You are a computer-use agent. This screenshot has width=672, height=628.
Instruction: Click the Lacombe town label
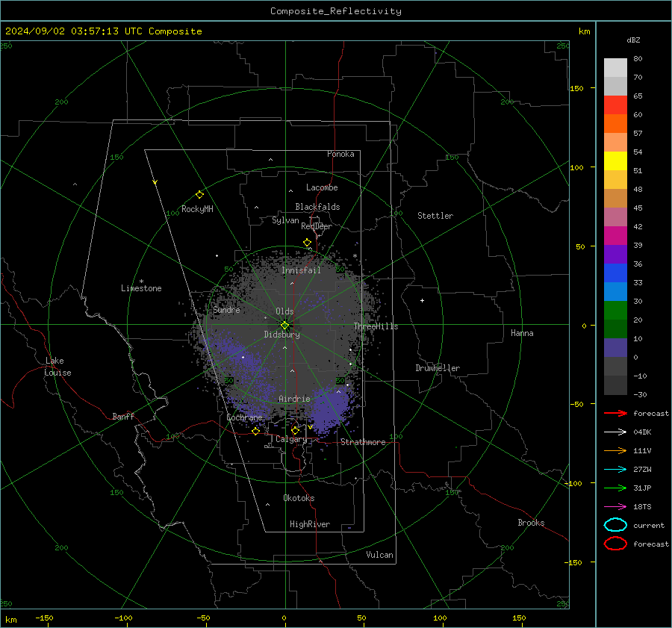coord(322,187)
